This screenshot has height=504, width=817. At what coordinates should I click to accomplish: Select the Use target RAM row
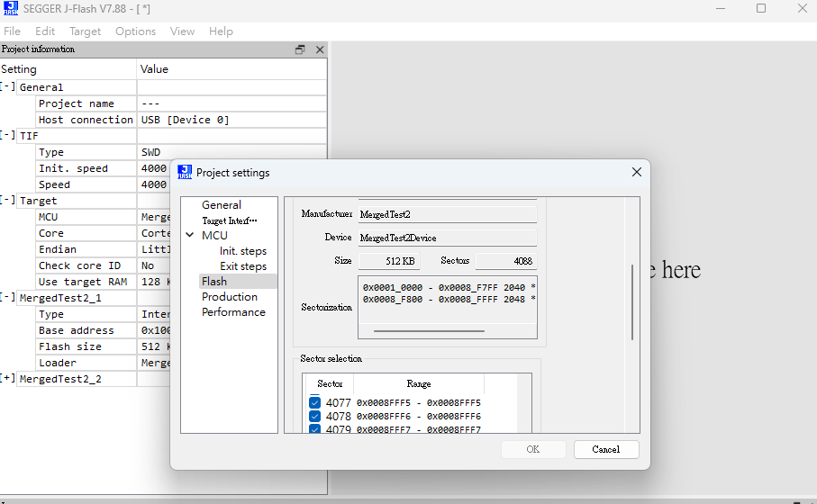point(104,282)
